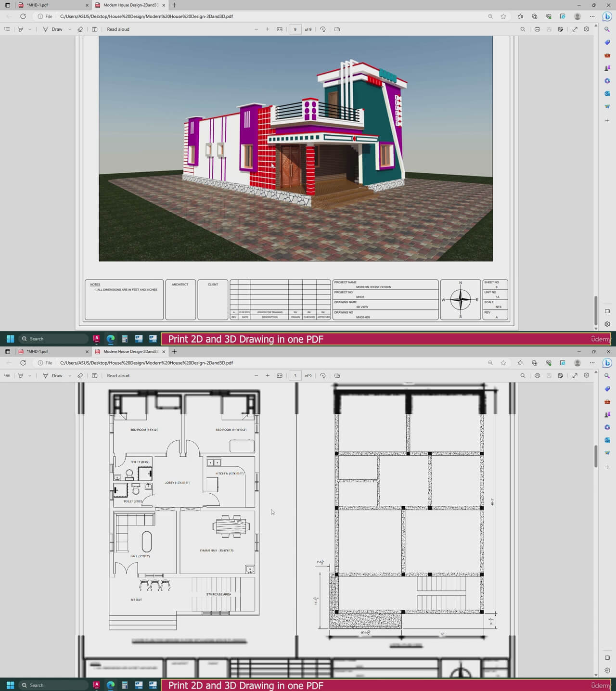
Task: Open Settings and more menu in page 9 window
Action: [592, 16]
